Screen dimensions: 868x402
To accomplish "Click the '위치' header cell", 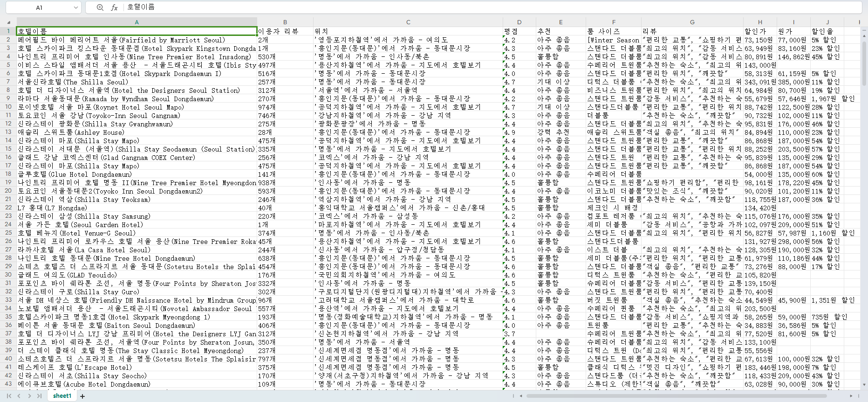I will (408, 31).
